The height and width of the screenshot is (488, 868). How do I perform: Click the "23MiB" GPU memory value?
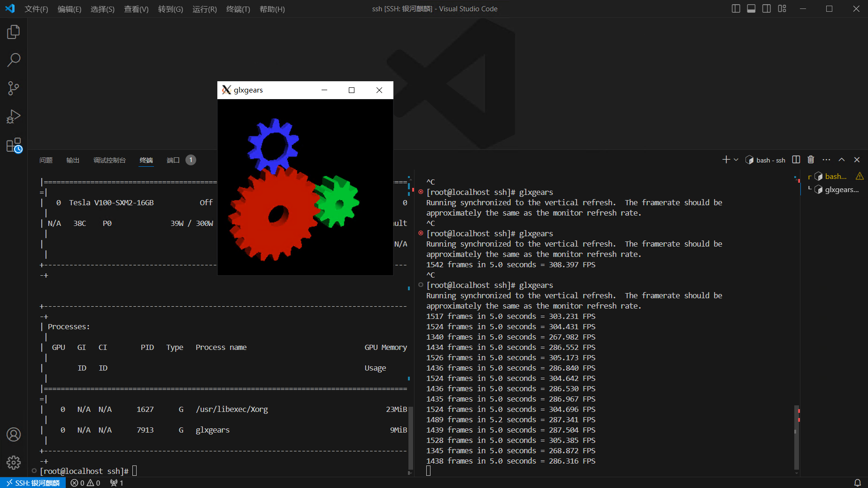pyautogui.click(x=397, y=409)
